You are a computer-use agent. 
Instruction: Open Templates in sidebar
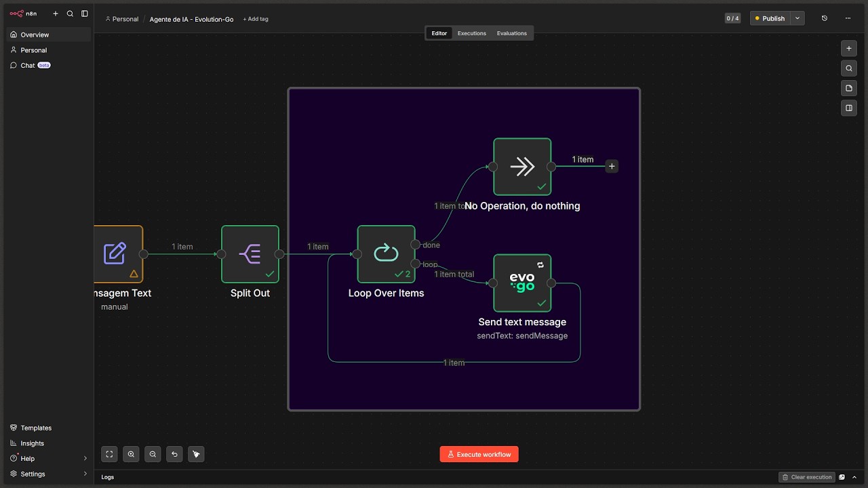(x=49, y=428)
